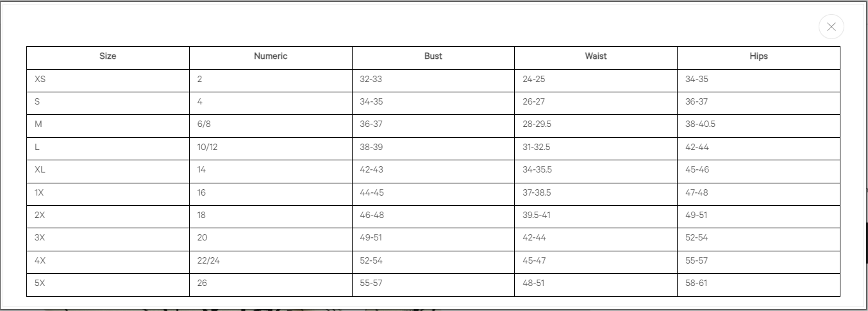Click the Numeric column header

point(271,56)
